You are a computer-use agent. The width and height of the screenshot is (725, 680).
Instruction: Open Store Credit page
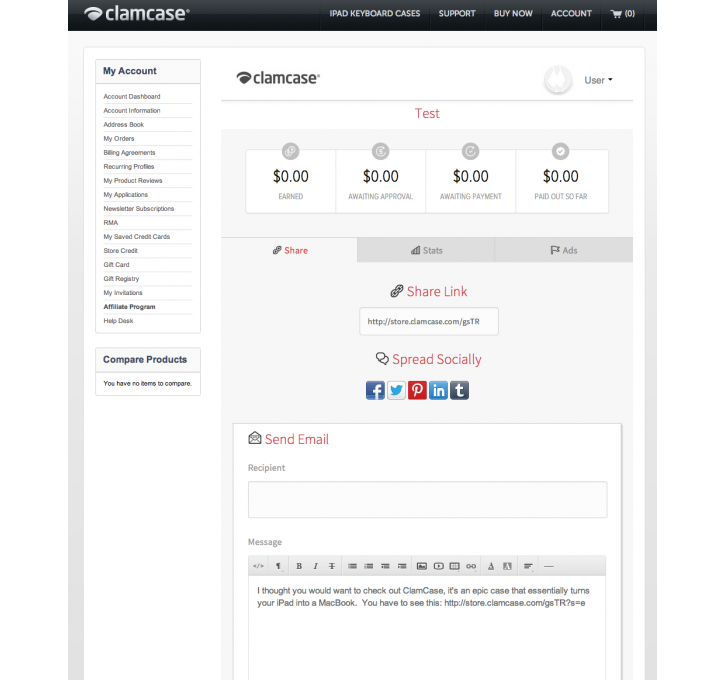[120, 251]
